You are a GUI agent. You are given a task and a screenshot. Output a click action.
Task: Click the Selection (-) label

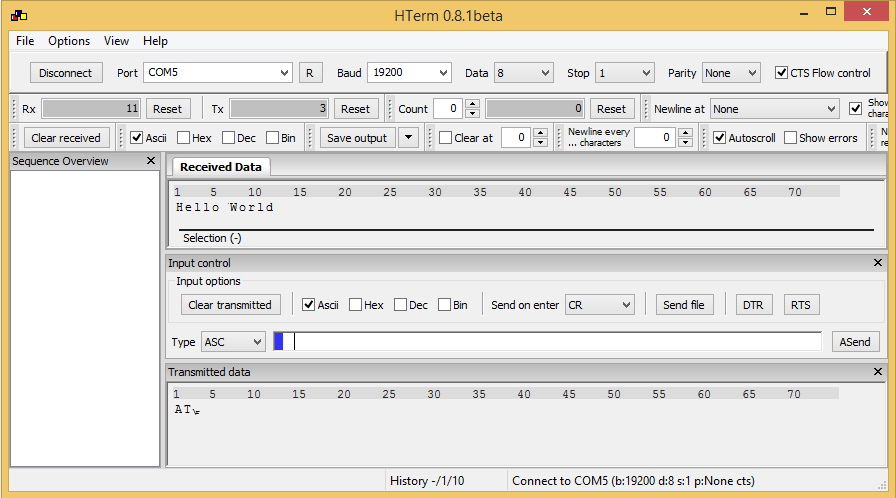pyautogui.click(x=212, y=238)
